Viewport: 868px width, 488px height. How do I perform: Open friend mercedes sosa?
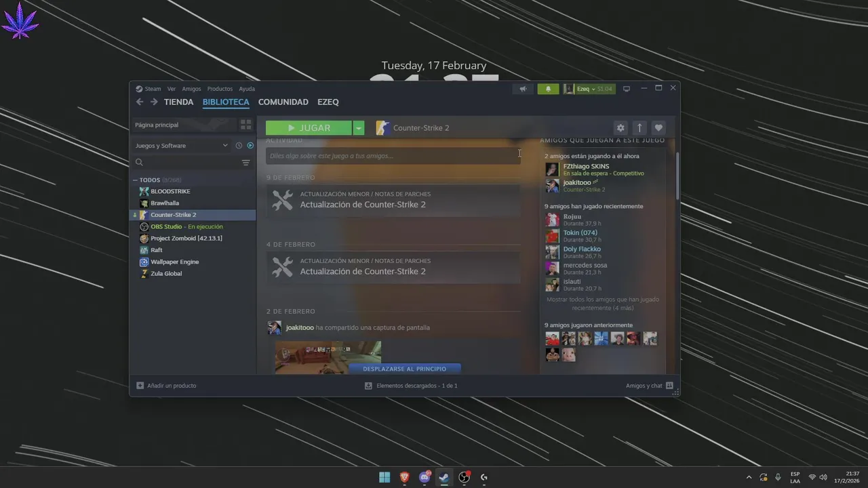coord(585,265)
